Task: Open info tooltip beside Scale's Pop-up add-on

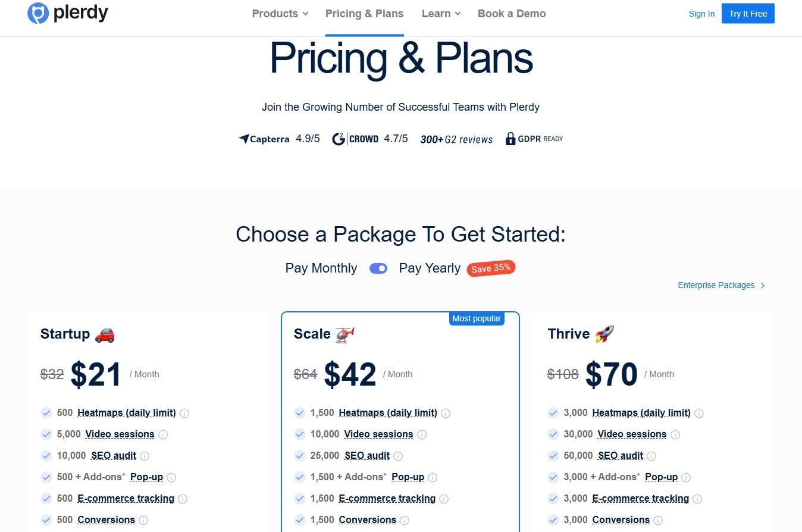Action: (x=433, y=477)
